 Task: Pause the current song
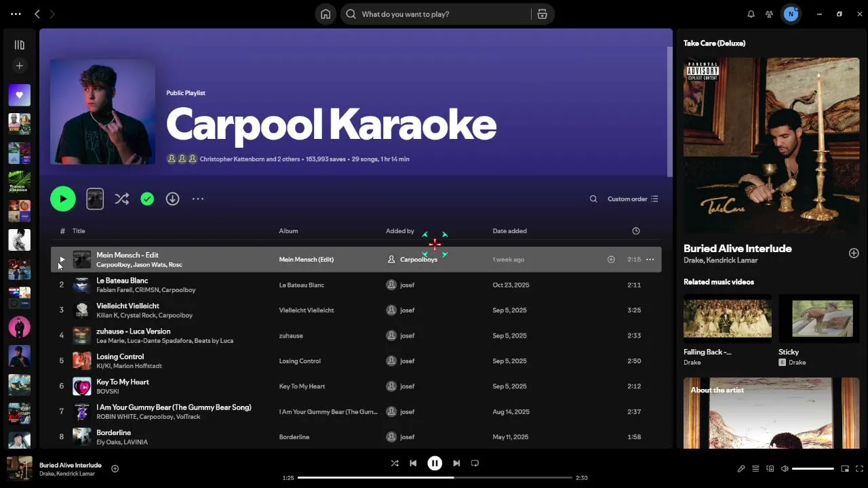tap(435, 463)
